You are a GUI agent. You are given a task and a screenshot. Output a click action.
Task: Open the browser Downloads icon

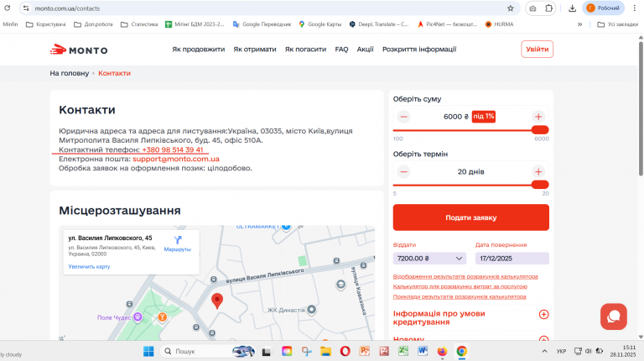click(x=572, y=8)
